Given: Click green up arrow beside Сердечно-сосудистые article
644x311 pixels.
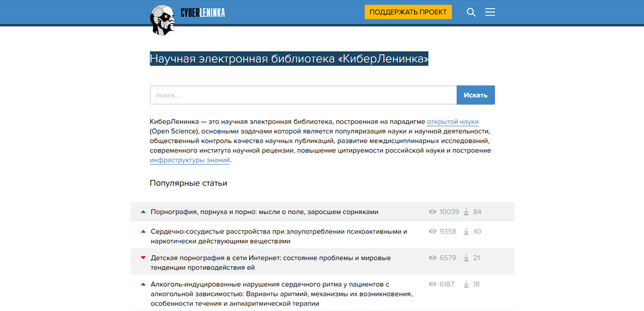Looking at the screenshot, I should point(143,232).
